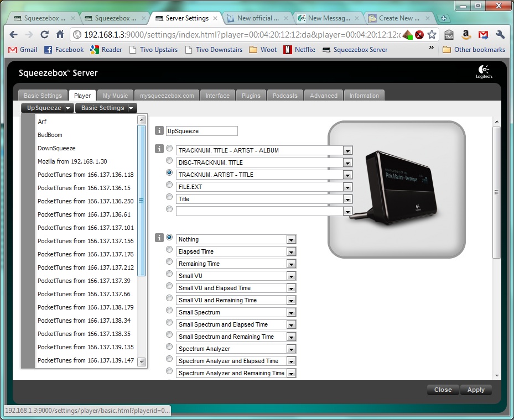
Task: Select the Elapsed Time radio button
Action: tap(169, 250)
